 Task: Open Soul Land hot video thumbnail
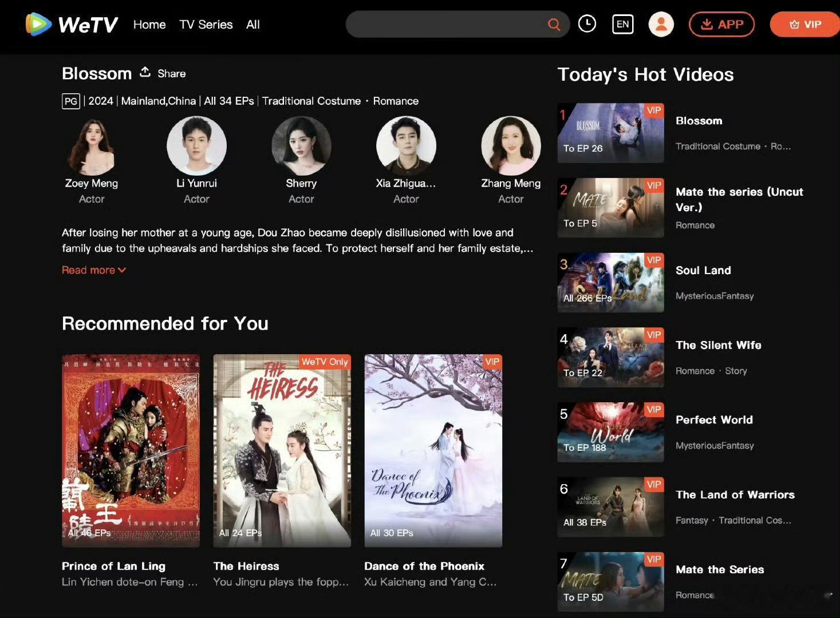(x=611, y=283)
